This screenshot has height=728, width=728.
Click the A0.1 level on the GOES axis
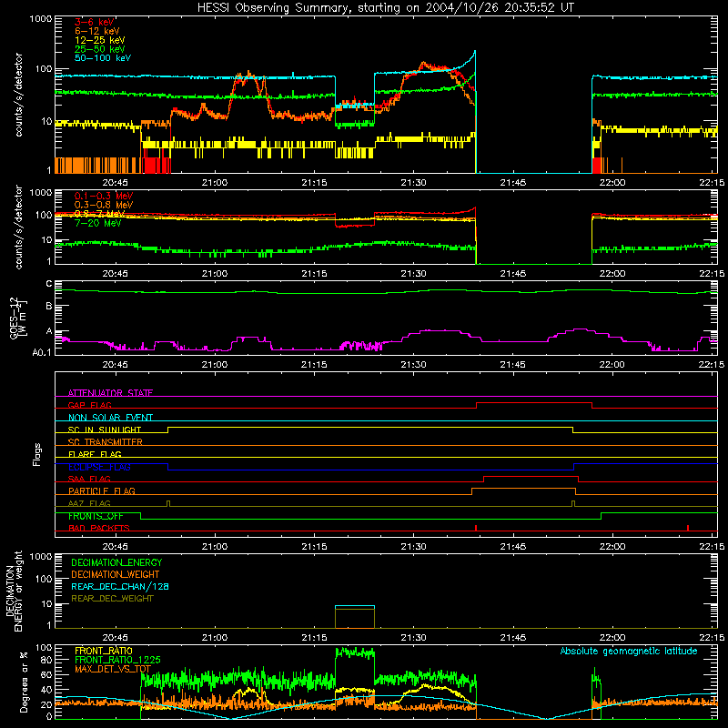[x=42, y=353]
